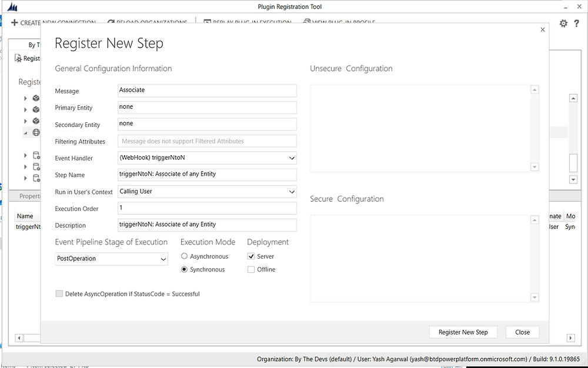Click the Step Name input field
The image size is (588, 368).
207,175
